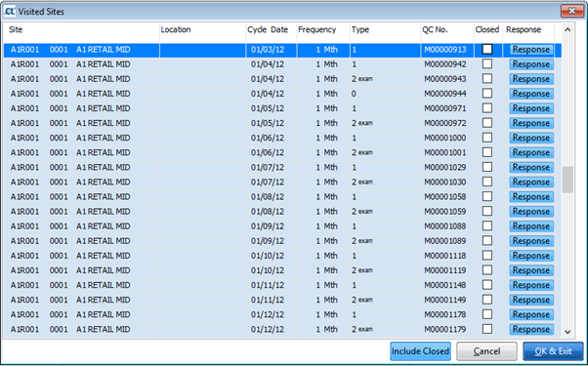Image resolution: width=588 pixels, height=366 pixels.
Task: Select the 01/07/12 row M00001029
Action: (x=282, y=168)
